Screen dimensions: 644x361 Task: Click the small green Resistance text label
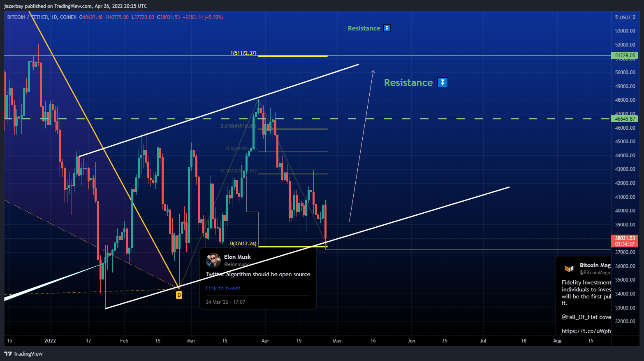(x=364, y=28)
